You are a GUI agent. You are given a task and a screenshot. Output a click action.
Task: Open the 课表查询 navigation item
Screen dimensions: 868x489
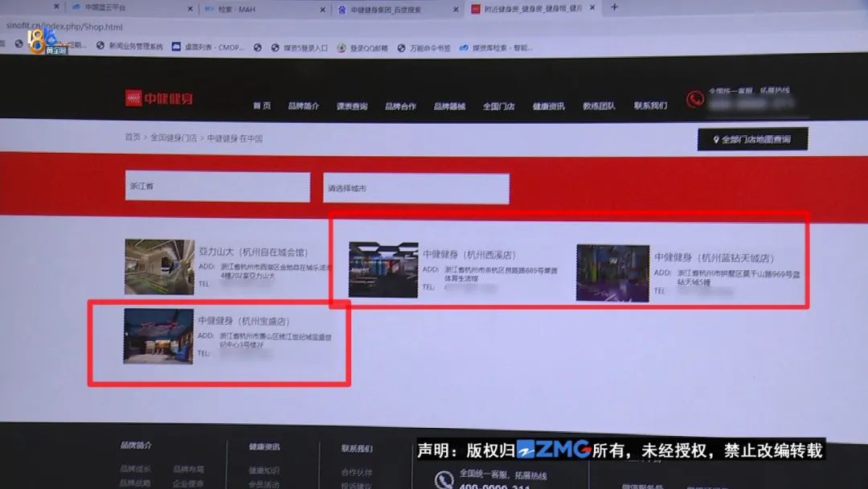pos(352,106)
